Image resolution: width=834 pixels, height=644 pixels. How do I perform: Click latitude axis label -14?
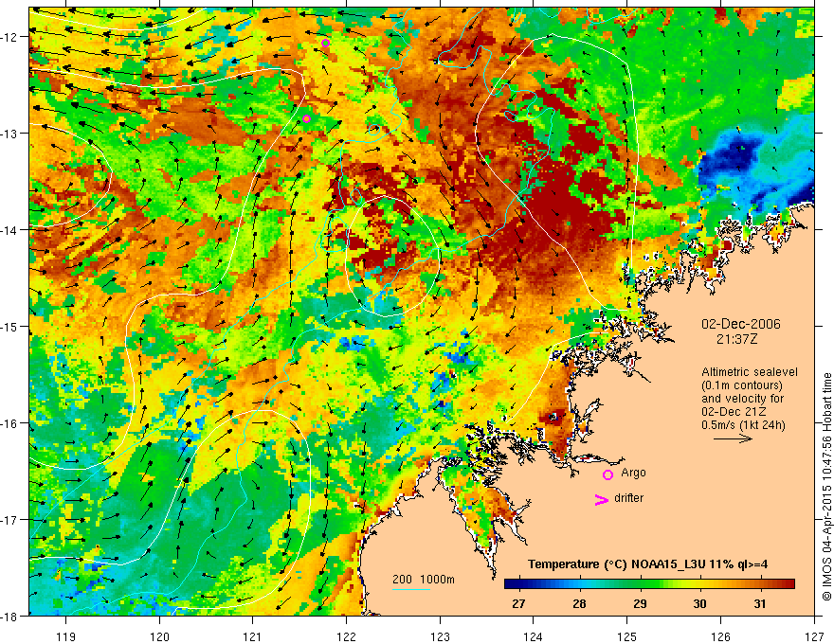(10, 230)
